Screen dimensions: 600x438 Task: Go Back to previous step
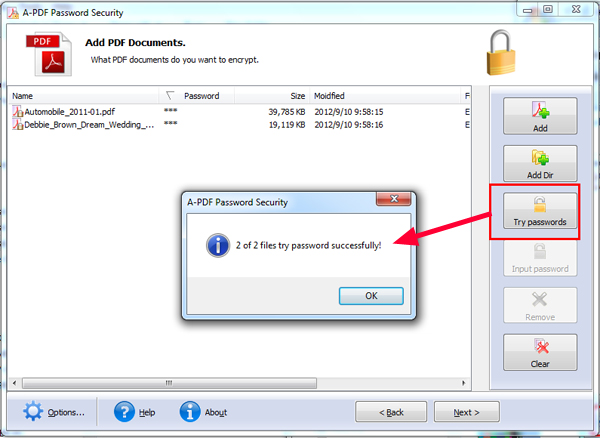(391, 412)
